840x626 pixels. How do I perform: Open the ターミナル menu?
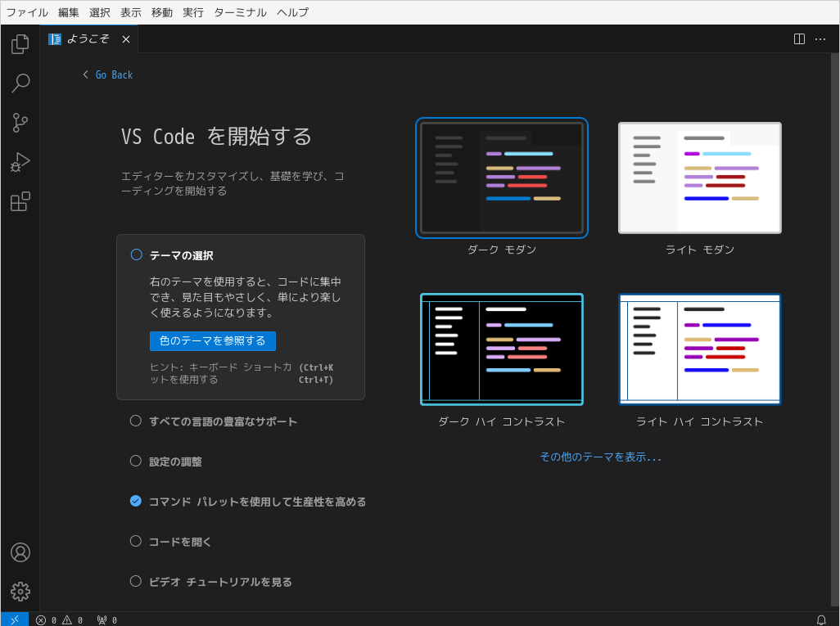coord(240,12)
